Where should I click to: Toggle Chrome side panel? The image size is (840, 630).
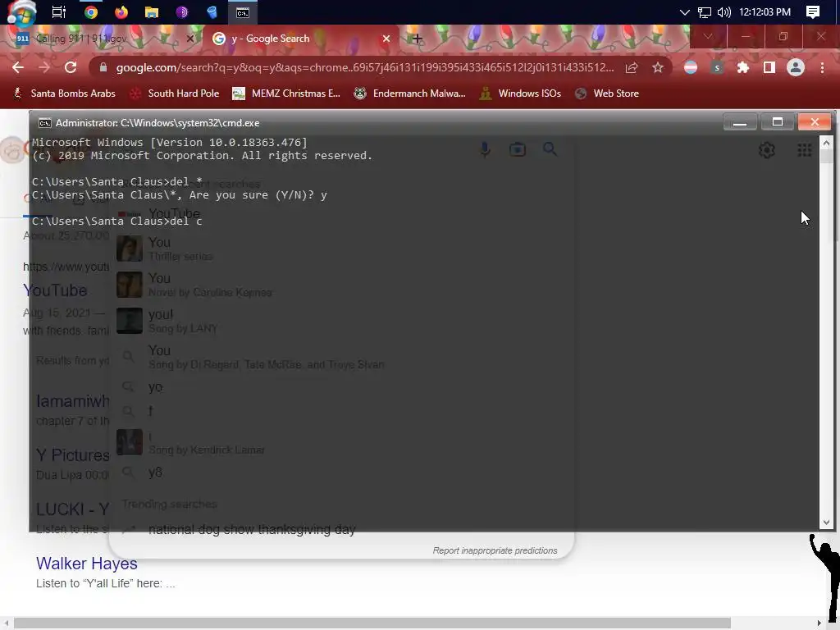point(769,67)
